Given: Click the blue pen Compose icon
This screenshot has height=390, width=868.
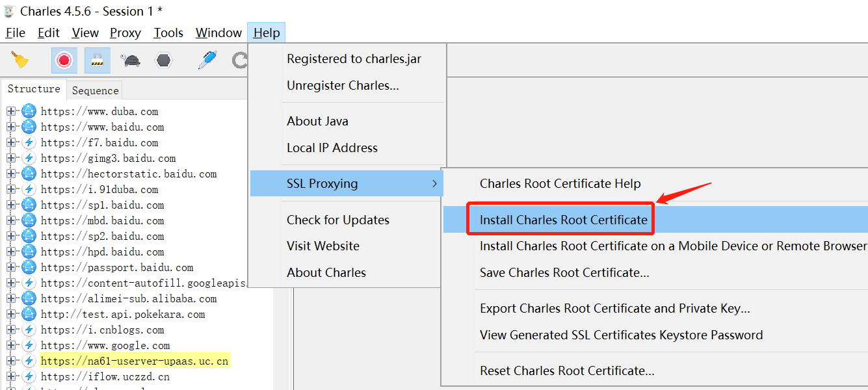Looking at the screenshot, I should (x=207, y=60).
